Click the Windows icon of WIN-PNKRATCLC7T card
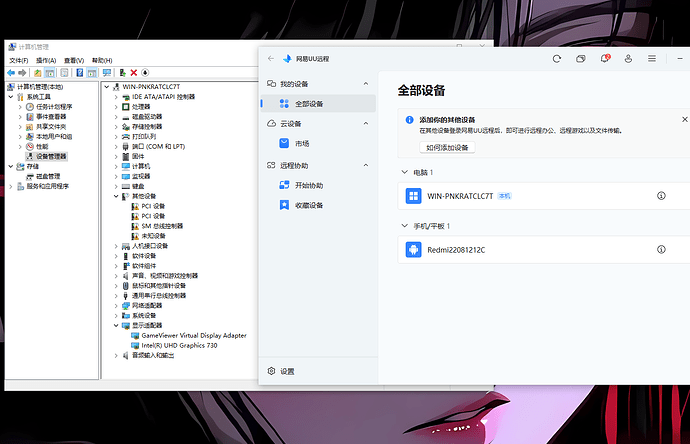Screen dimensions: 690x444 413,196
